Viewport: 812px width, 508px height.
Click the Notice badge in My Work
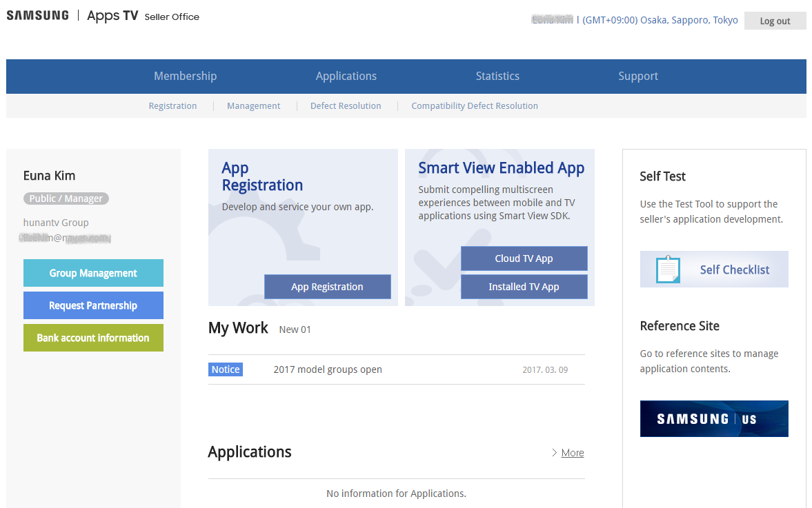(x=226, y=369)
